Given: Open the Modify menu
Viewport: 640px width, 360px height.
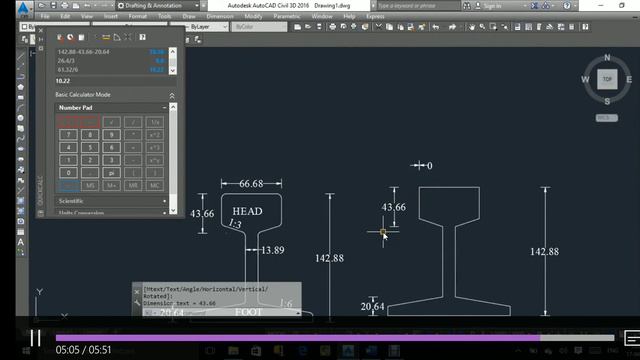Looking at the screenshot, I should tap(253, 16).
